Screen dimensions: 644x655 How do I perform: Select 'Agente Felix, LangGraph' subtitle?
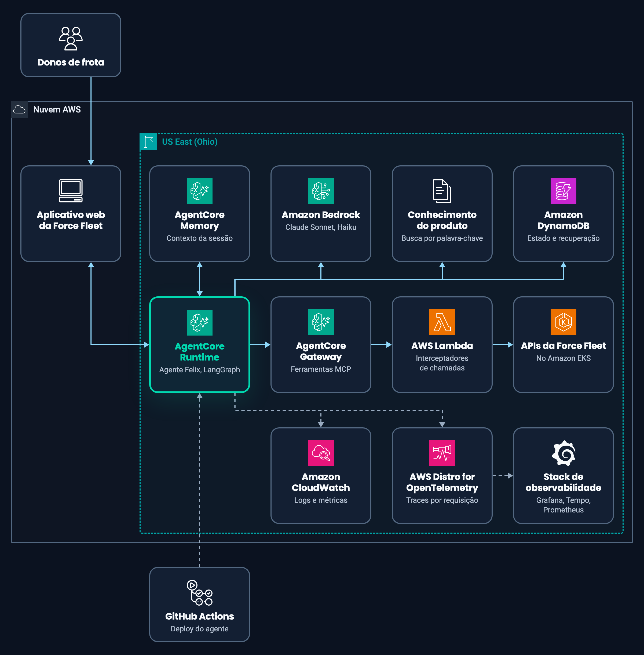(200, 370)
